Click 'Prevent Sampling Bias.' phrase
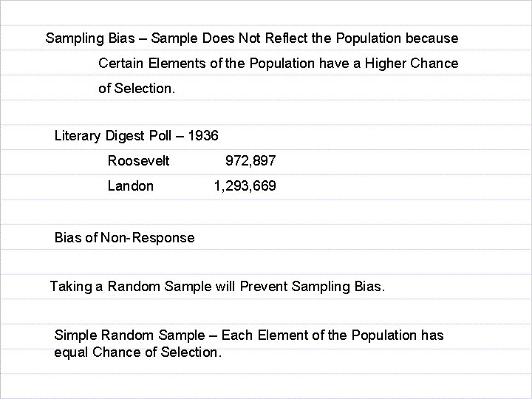532x399 pixels. (313, 287)
